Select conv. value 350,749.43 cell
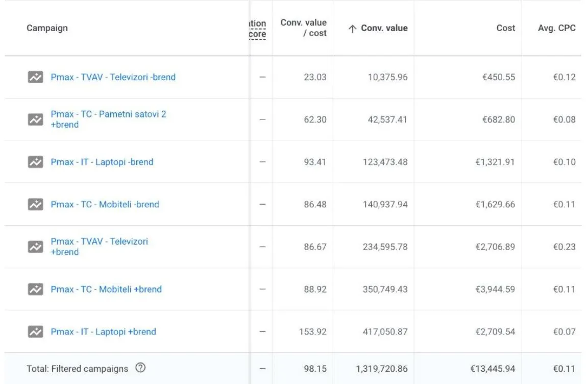The image size is (588, 384). pos(385,289)
